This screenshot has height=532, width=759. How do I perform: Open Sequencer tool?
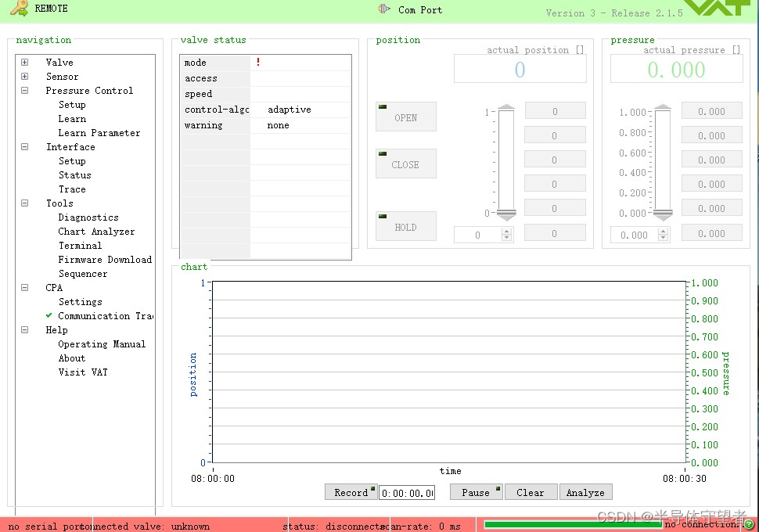tap(83, 274)
